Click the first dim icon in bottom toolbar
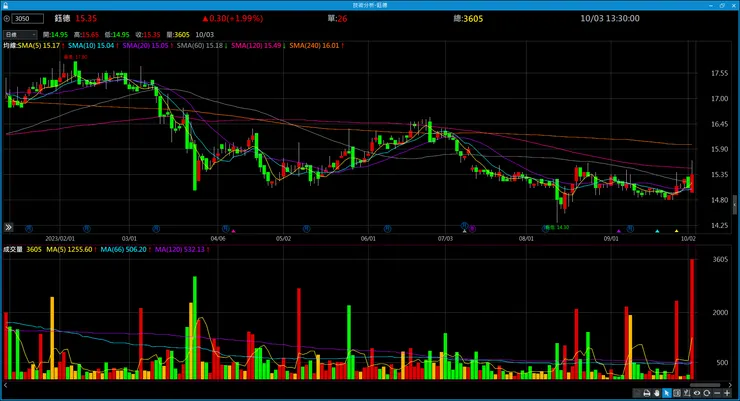 pyautogui.click(x=637, y=393)
